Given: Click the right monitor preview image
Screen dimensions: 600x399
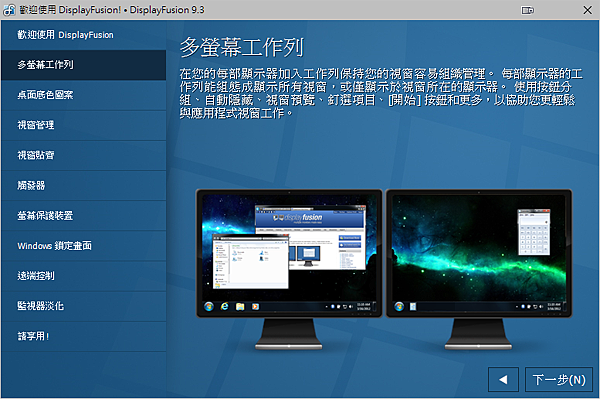Looking at the screenshot, I should point(479,269).
